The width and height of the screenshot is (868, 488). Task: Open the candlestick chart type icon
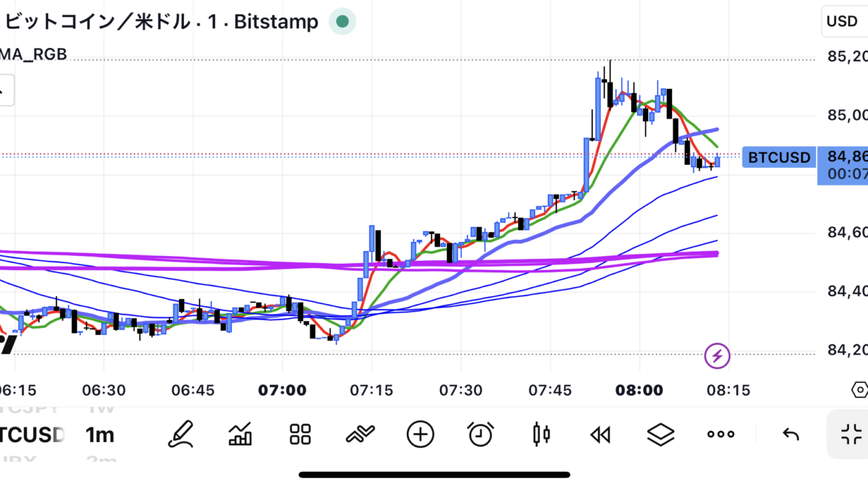[541, 434]
